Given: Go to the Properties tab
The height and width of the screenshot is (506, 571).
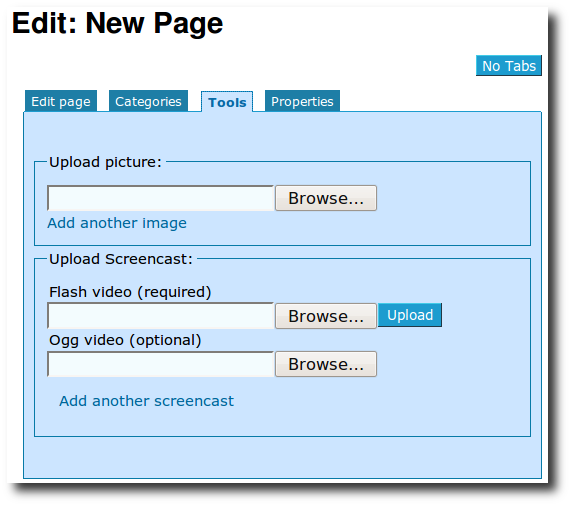Looking at the screenshot, I should (302, 101).
